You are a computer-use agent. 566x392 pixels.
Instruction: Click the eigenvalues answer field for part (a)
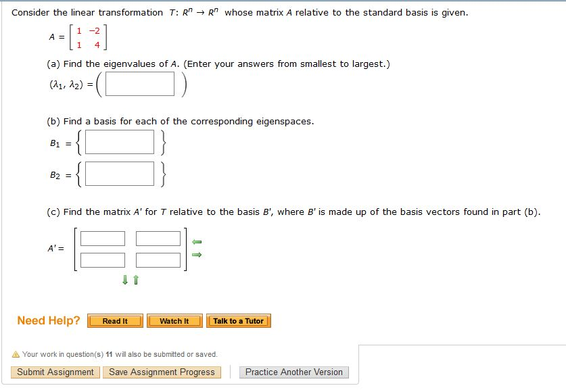tap(139, 84)
